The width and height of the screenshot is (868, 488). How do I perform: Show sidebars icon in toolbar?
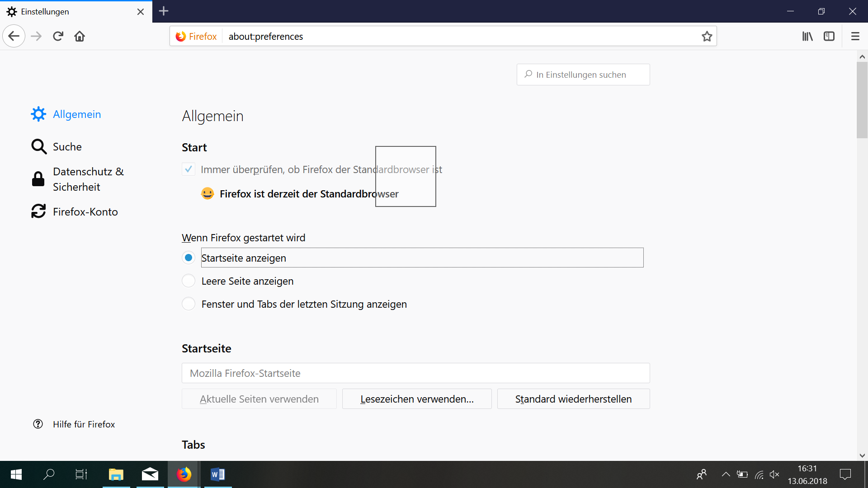829,36
